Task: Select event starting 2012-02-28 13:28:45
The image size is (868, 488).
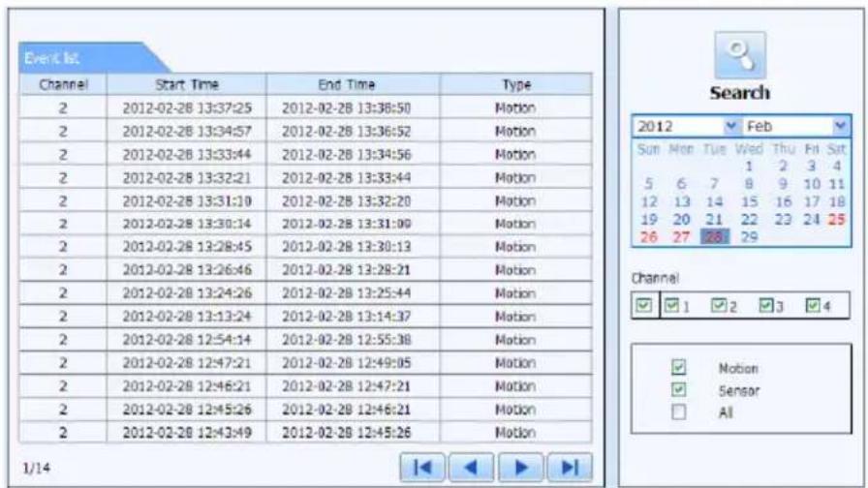Action: [x=305, y=247]
